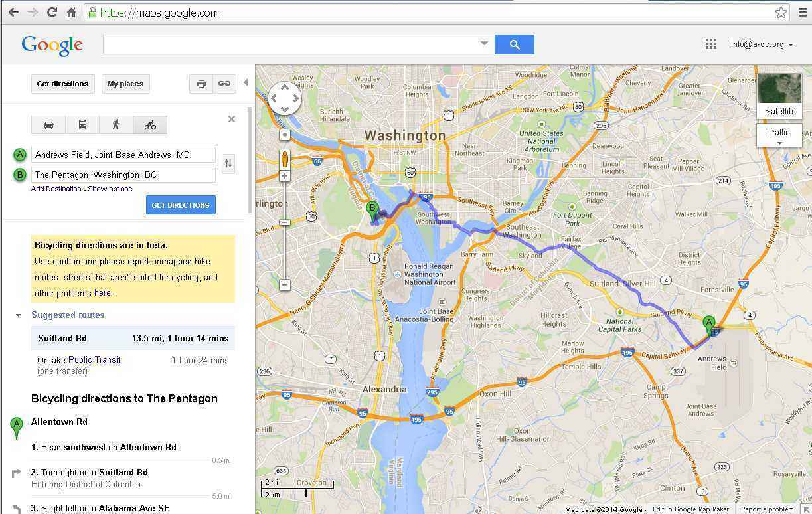This screenshot has width=812, height=514.
Task: Click the Public Transit link
Action: click(x=94, y=359)
